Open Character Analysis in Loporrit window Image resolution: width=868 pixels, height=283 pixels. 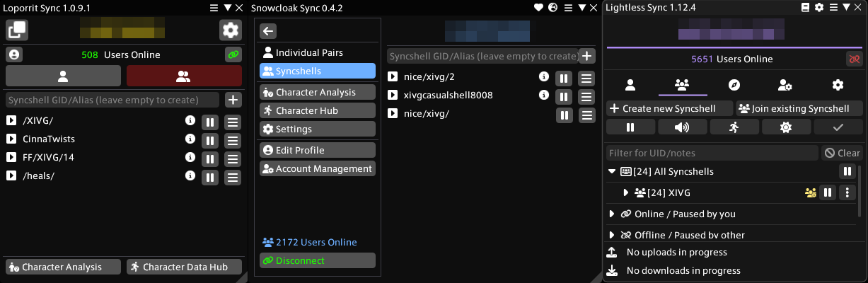63,267
